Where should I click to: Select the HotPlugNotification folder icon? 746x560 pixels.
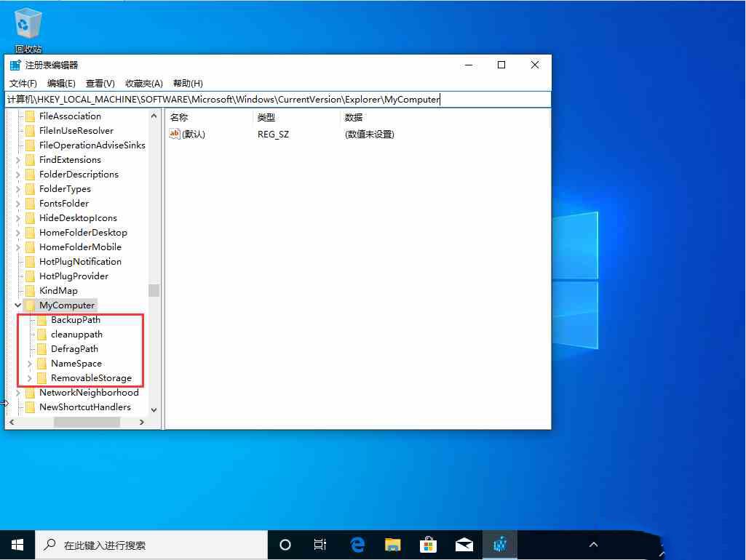[x=30, y=262]
